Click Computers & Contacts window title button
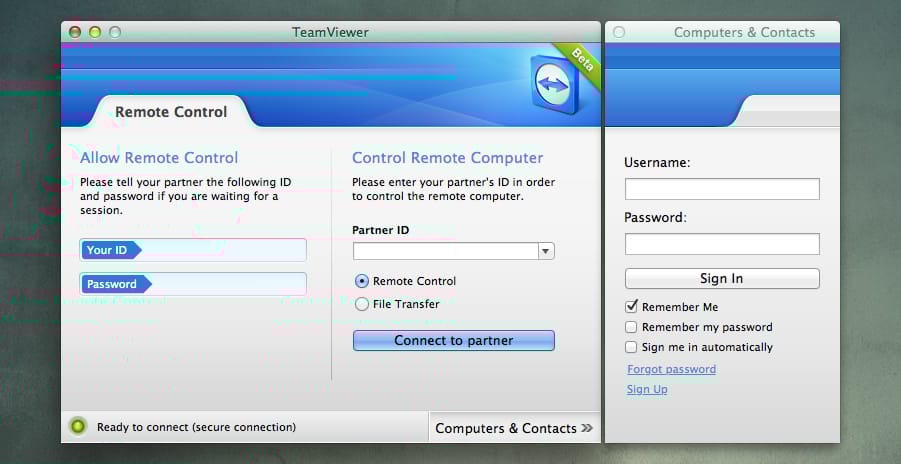The image size is (901, 464). coord(619,32)
